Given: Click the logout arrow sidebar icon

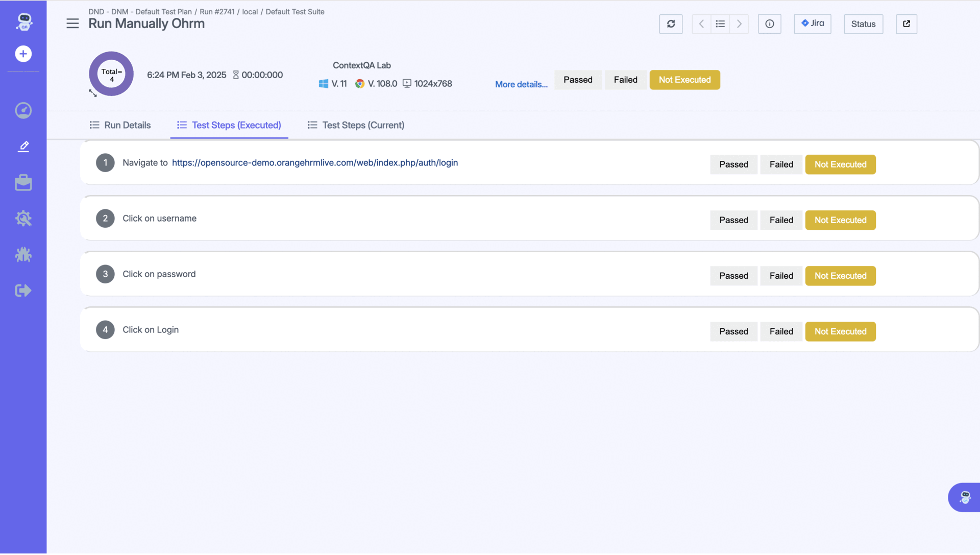Looking at the screenshot, I should (23, 291).
